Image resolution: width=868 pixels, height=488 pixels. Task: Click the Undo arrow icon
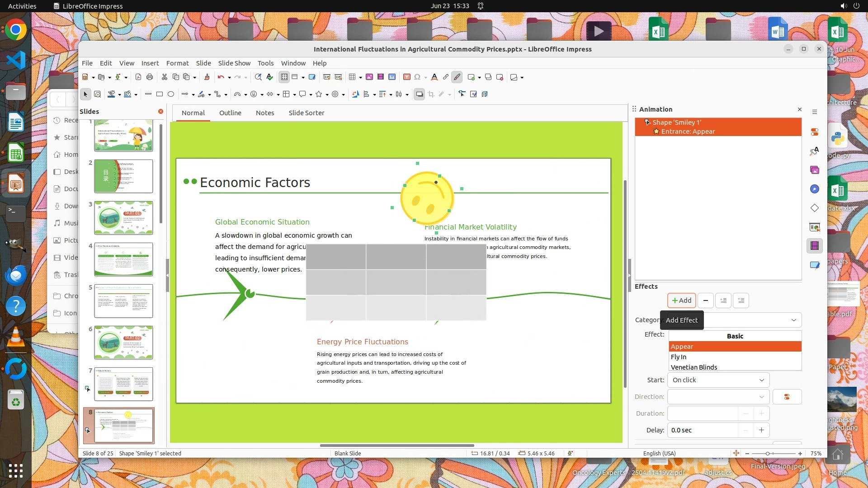click(221, 77)
